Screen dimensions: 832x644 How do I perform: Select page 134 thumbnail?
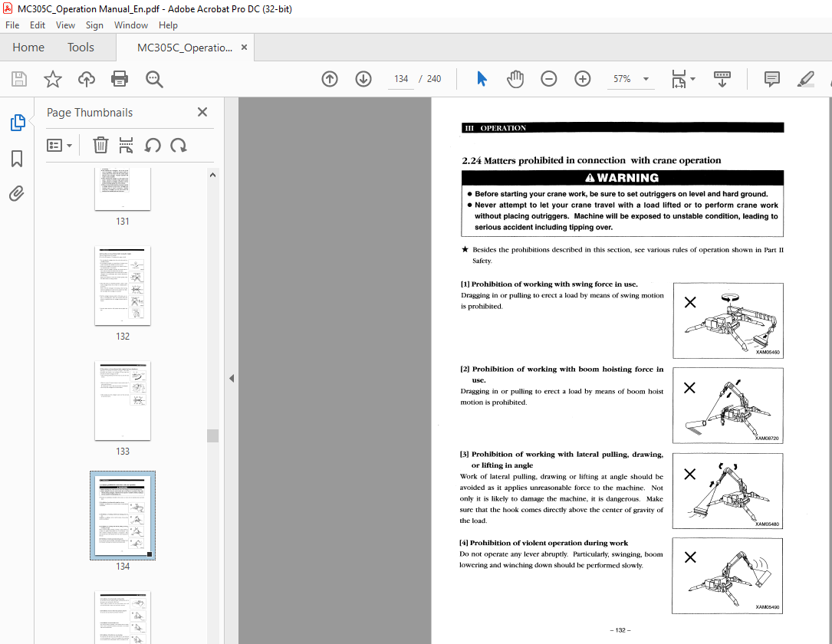tap(123, 516)
